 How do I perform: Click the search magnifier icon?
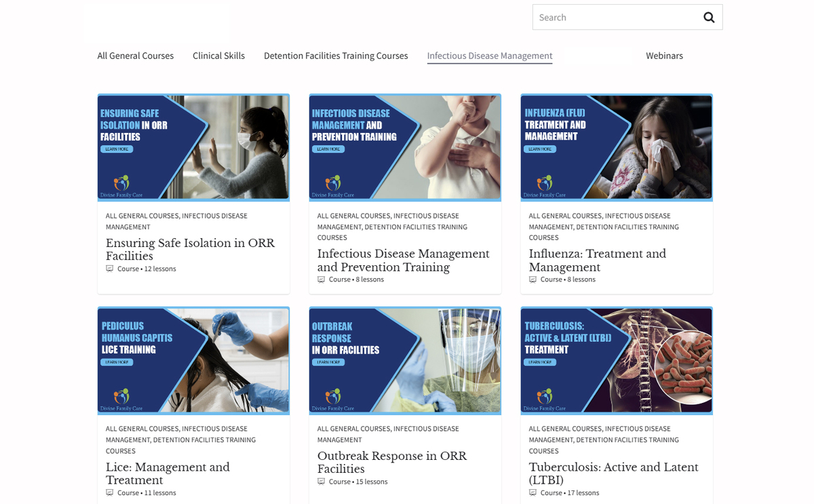[709, 18]
